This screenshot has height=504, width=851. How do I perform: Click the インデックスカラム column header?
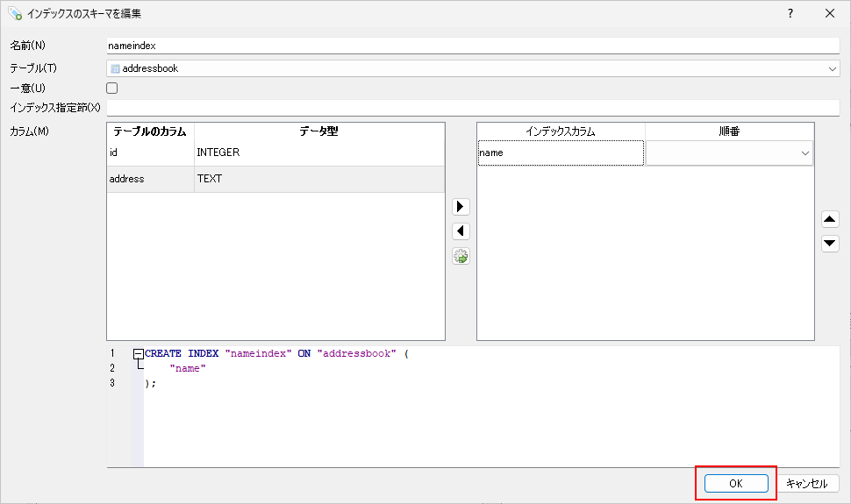561,131
